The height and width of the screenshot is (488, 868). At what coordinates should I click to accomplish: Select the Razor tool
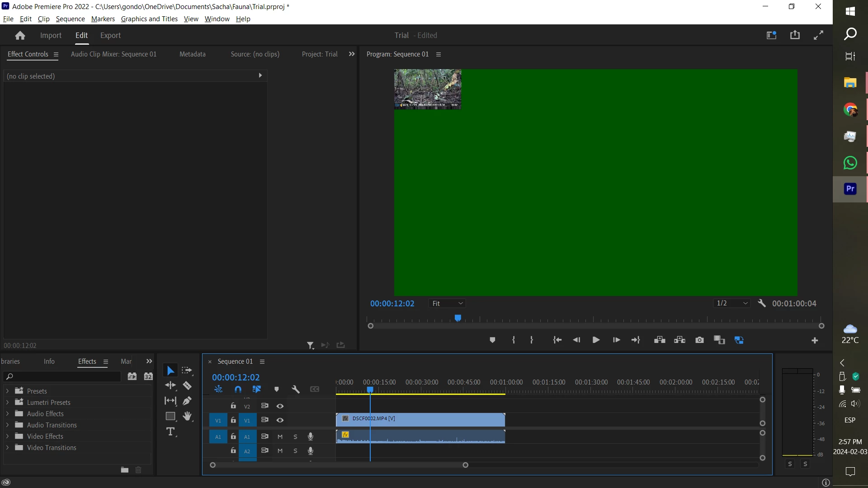(x=187, y=385)
